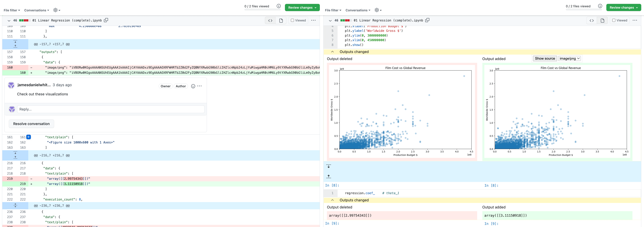Click the Reply... input field
644x227 pixels.
(x=111, y=109)
